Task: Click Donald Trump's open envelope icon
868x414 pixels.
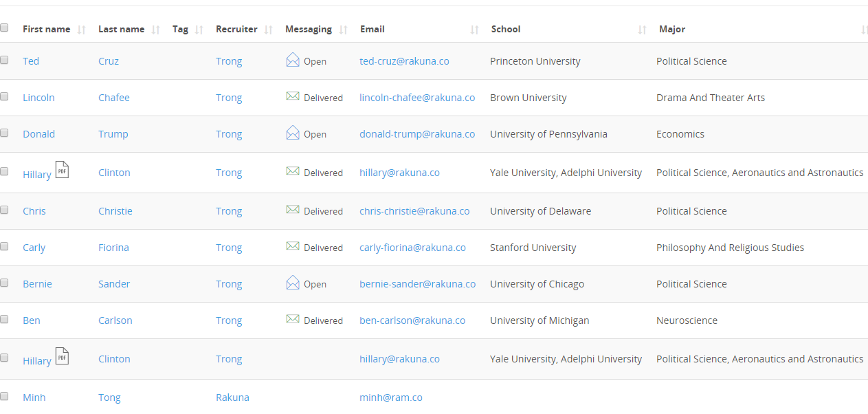Action: (x=293, y=133)
